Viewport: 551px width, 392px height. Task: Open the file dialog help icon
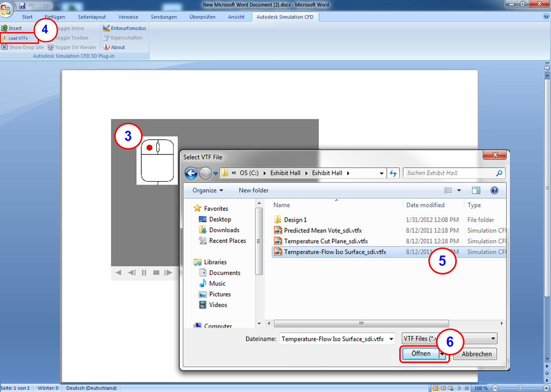point(494,190)
